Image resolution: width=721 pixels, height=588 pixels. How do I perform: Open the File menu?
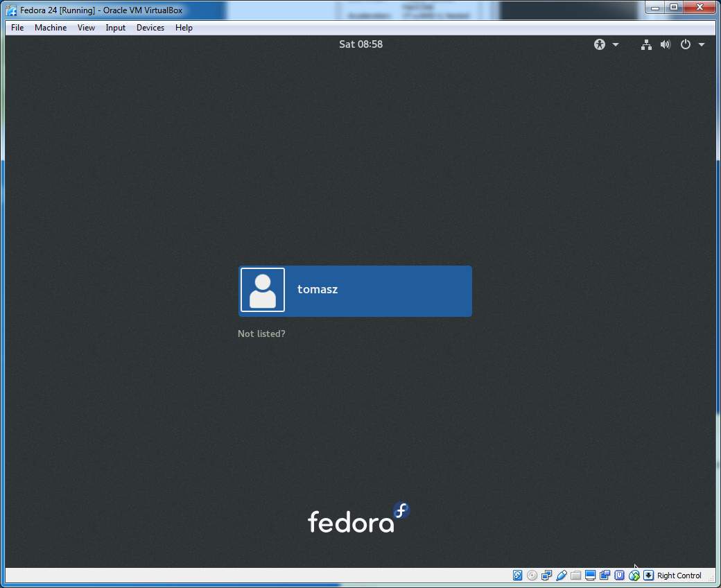pos(17,28)
